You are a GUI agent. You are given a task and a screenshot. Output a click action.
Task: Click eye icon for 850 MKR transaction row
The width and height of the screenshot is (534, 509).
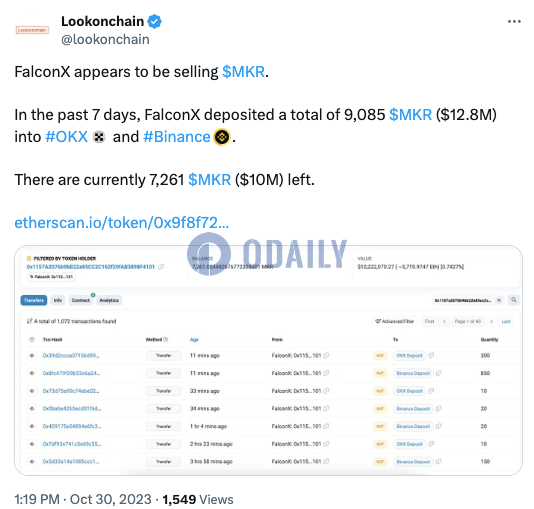click(32, 373)
